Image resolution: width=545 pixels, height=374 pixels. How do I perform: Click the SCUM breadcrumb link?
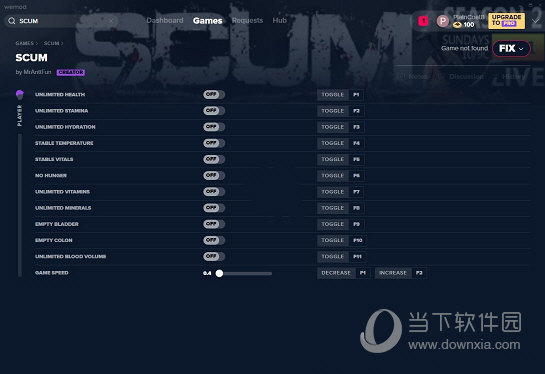click(51, 43)
